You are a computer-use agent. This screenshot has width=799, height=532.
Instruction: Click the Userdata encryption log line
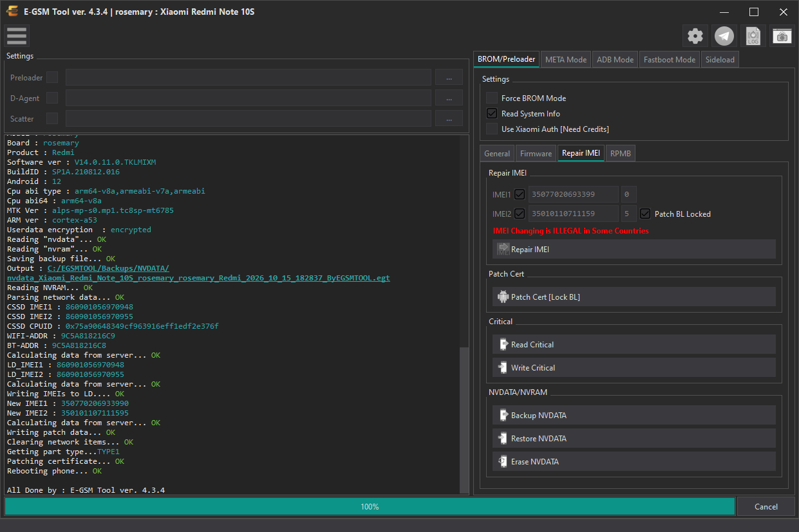coord(79,230)
